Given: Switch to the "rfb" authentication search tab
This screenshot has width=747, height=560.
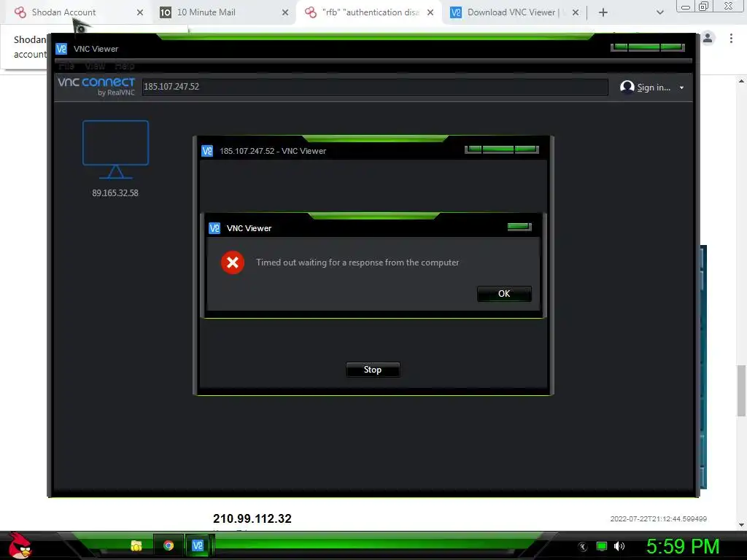Looking at the screenshot, I should click(369, 12).
